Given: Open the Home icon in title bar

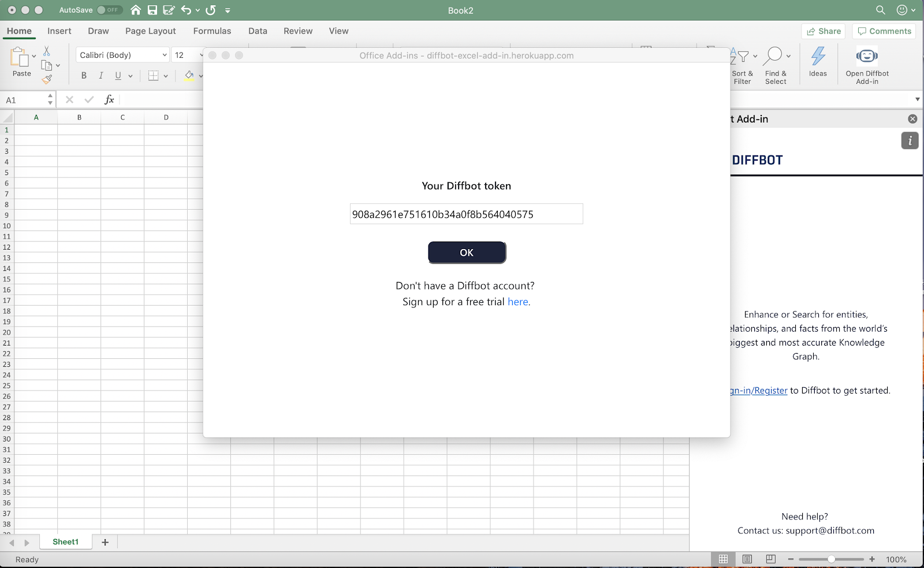Looking at the screenshot, I should pyautogui.click(x=136, y=10).
